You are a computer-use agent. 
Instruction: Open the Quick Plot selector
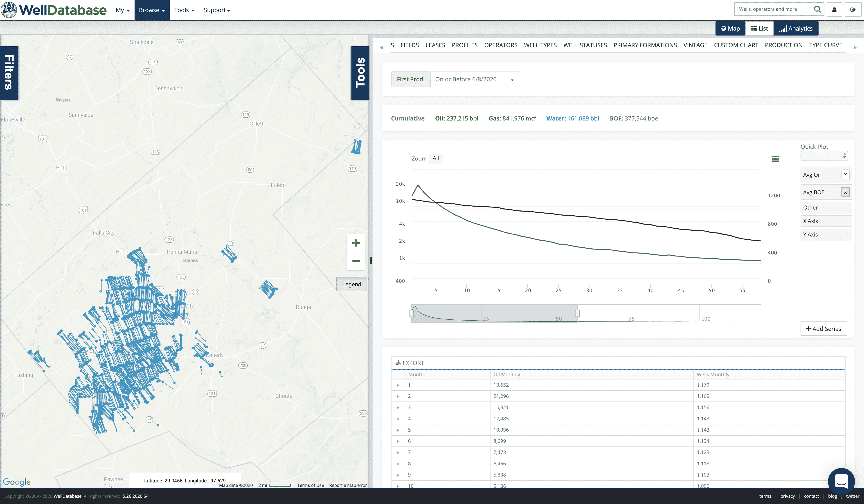point(824,156)
